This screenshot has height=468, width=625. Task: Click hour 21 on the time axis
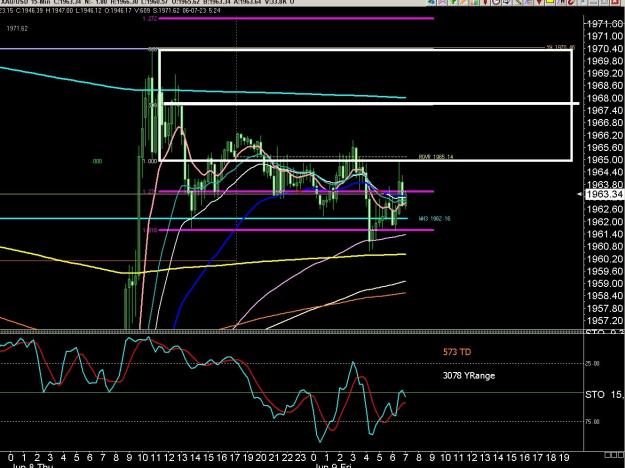click(274, 457)
